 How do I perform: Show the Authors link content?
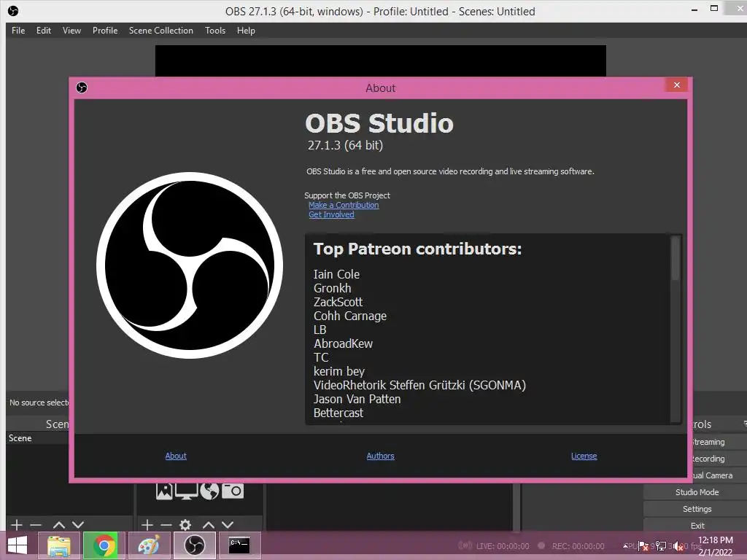(x=380, y=456)
